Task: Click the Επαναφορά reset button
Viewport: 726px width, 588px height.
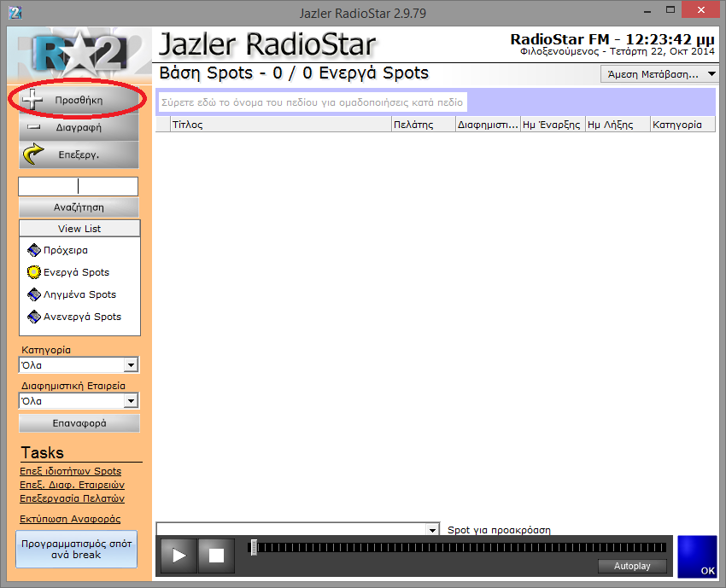Action: pos(79,423)
